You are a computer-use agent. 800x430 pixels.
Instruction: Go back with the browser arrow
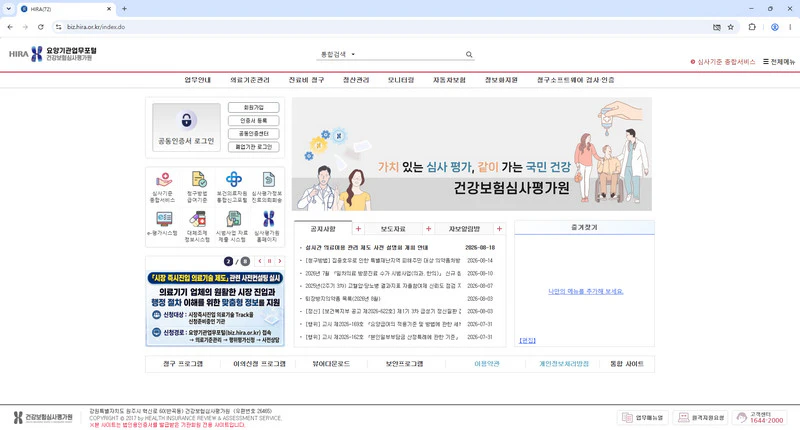(10, 27)
